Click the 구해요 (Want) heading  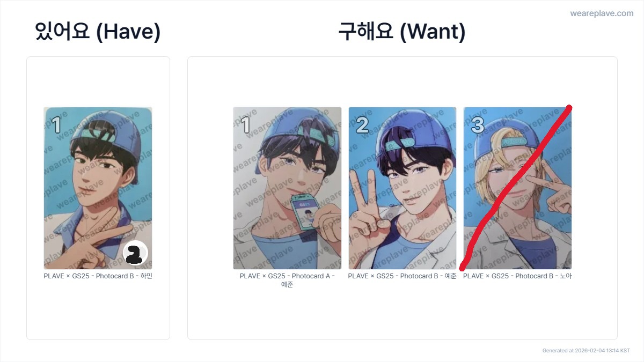pyautogui.click(x=402, y=32)
